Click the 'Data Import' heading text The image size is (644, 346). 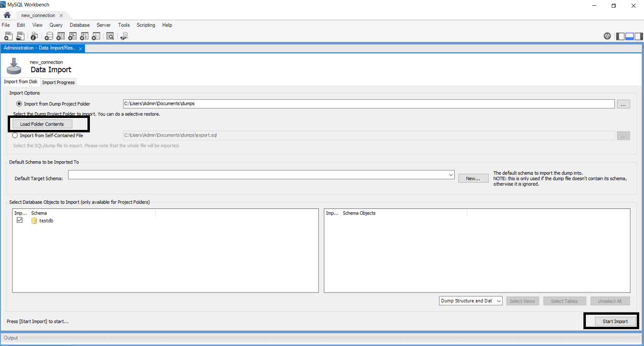[51, 70]
